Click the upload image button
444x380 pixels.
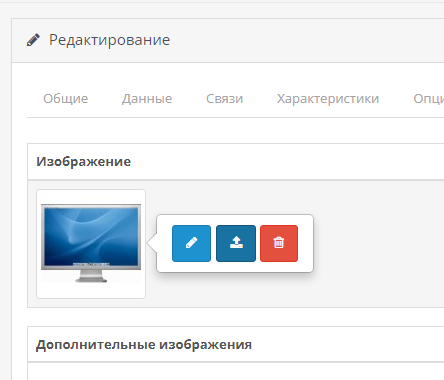(x=236, y=243)
